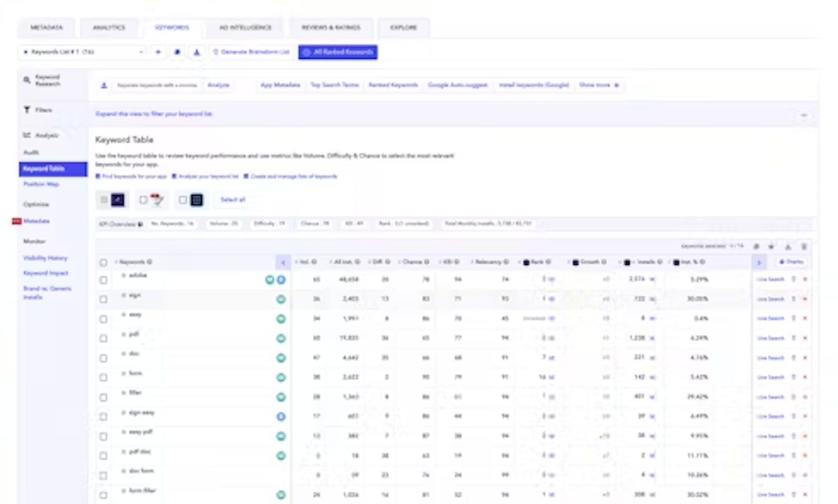Check the box for the form keyword
This screenshot has width=838, height=504.
pos(103,377)
